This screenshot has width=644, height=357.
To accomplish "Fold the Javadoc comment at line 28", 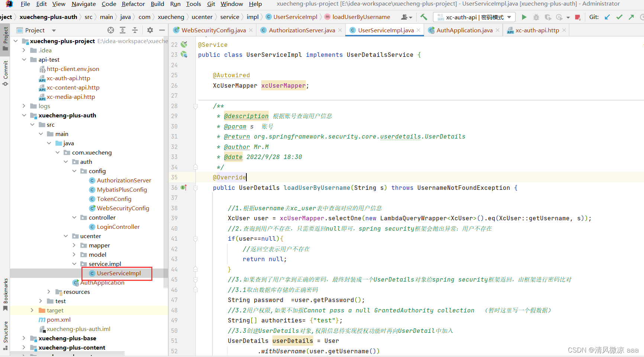I will [195, 106].
